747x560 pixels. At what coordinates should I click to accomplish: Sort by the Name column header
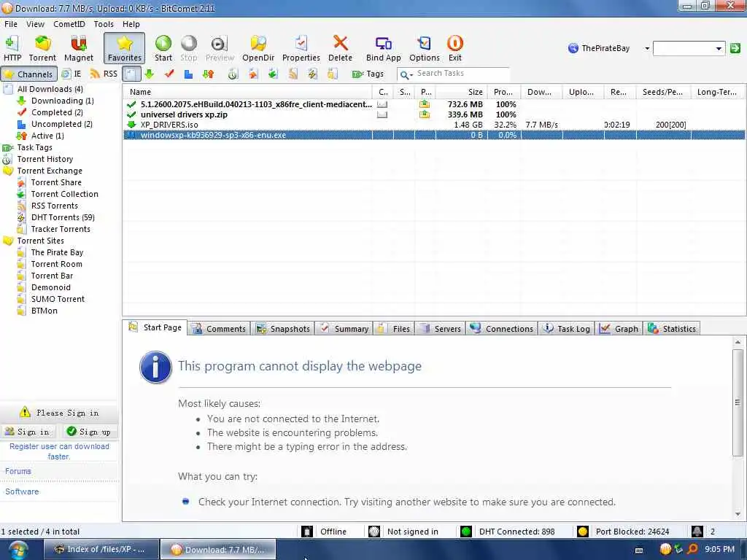click(247, 92)
